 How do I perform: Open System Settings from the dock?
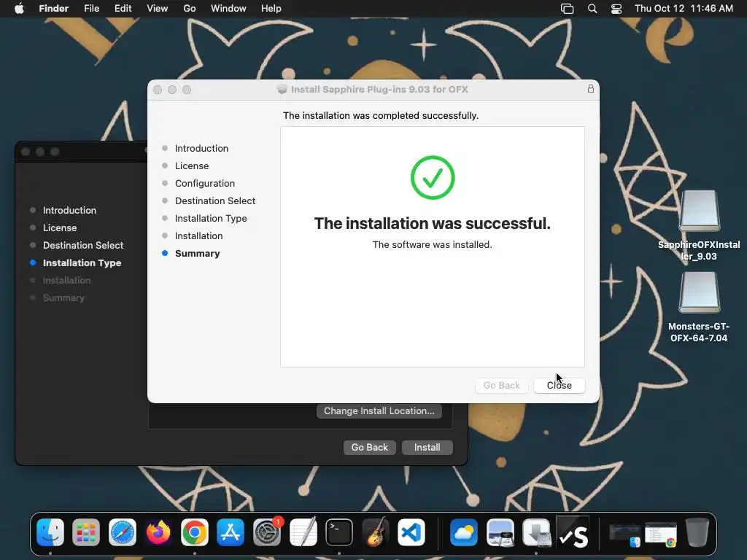(267, 532)
